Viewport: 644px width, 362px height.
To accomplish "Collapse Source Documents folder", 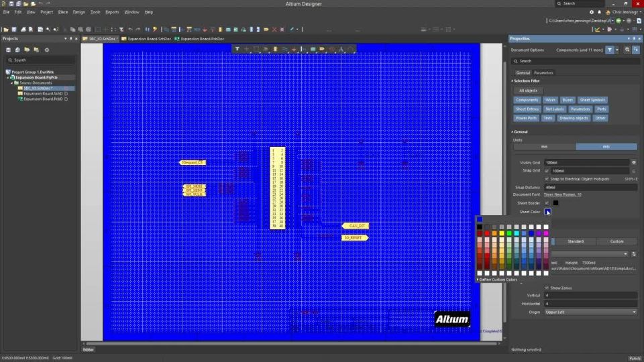I will click(12, 82).
